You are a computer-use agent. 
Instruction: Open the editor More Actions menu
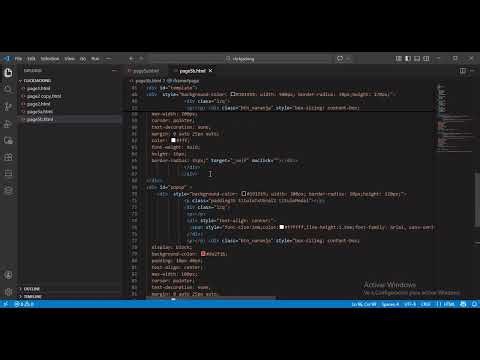tap(472, 71)
